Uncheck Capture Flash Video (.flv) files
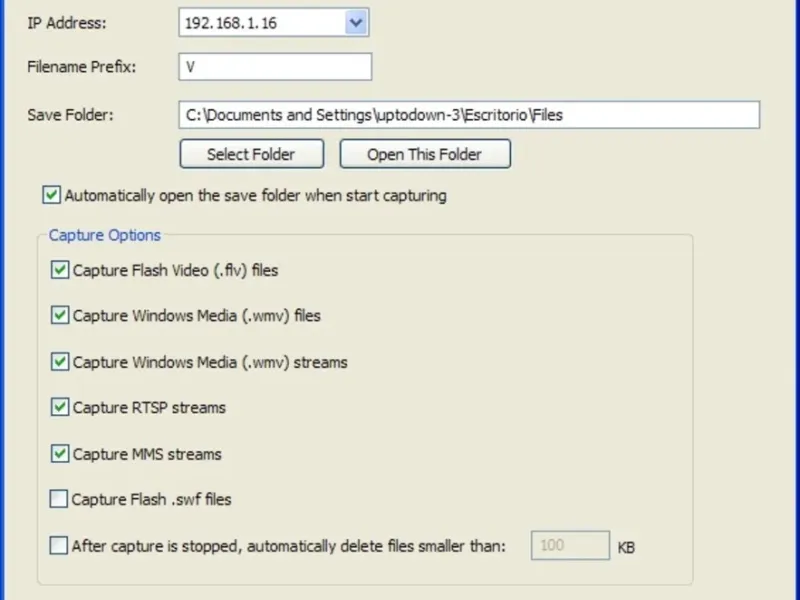This screenshot has width=800, height=600. [59, 270]
